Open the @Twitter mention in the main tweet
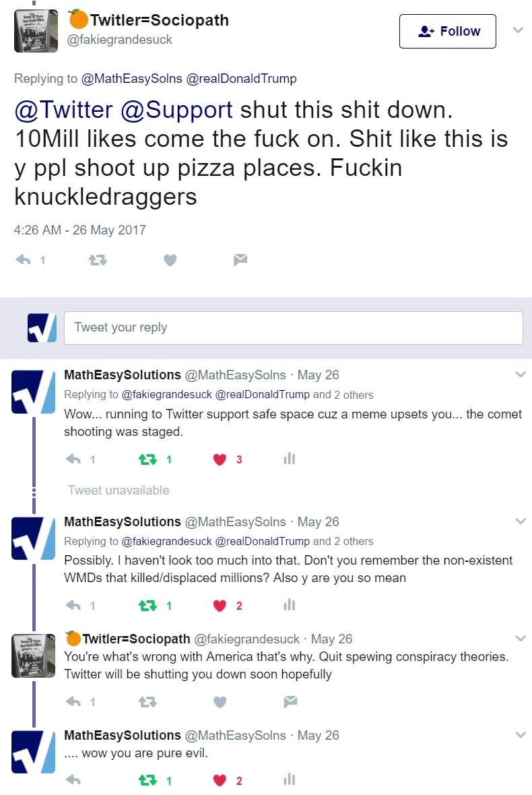532x795 pixels. 64,110
